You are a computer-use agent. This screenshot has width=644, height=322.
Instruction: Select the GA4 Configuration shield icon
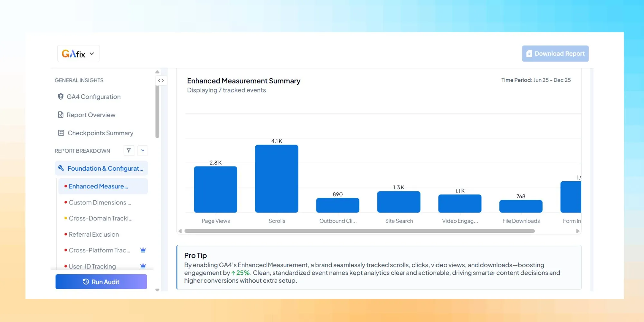click(61, 97)
